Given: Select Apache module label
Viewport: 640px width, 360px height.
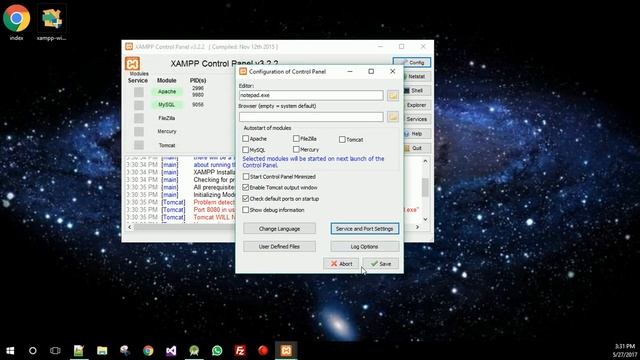Looking at the screenshot, I should (x=167, y=92).
